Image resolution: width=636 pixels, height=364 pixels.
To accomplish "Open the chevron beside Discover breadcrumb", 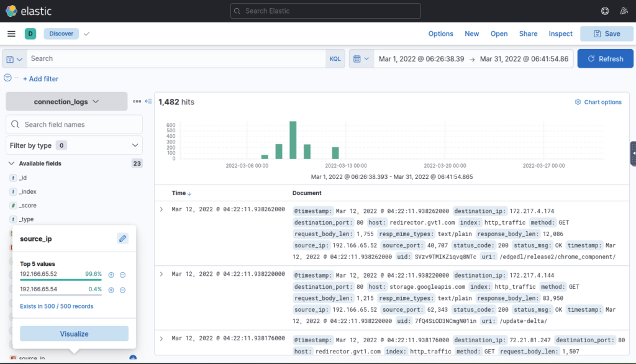I will click(86, 34).
